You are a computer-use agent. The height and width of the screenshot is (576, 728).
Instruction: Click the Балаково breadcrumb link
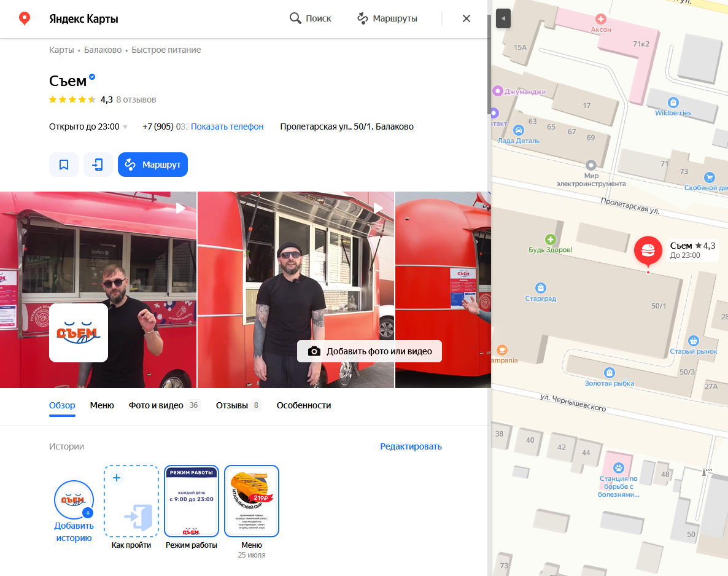pos(103,50)
